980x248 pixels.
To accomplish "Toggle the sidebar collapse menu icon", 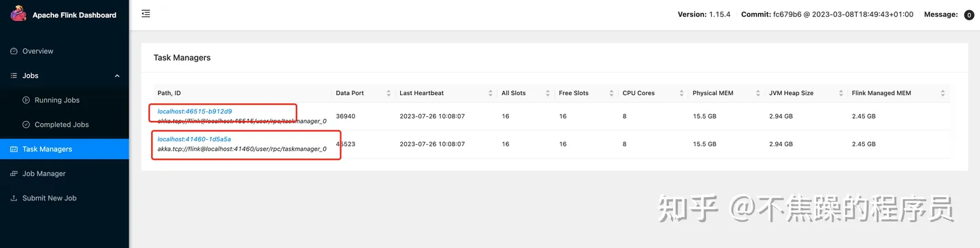I will coord(146,14).
